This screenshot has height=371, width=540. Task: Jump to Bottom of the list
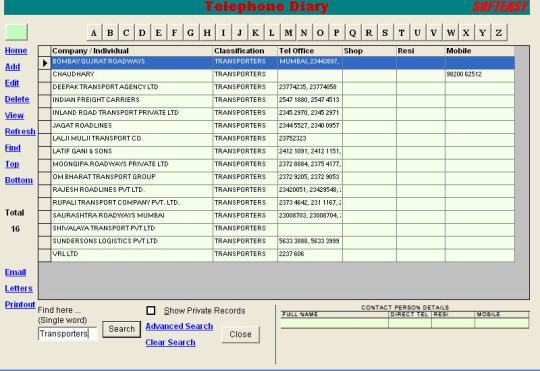pyautogui.click(x=19, y=180)
